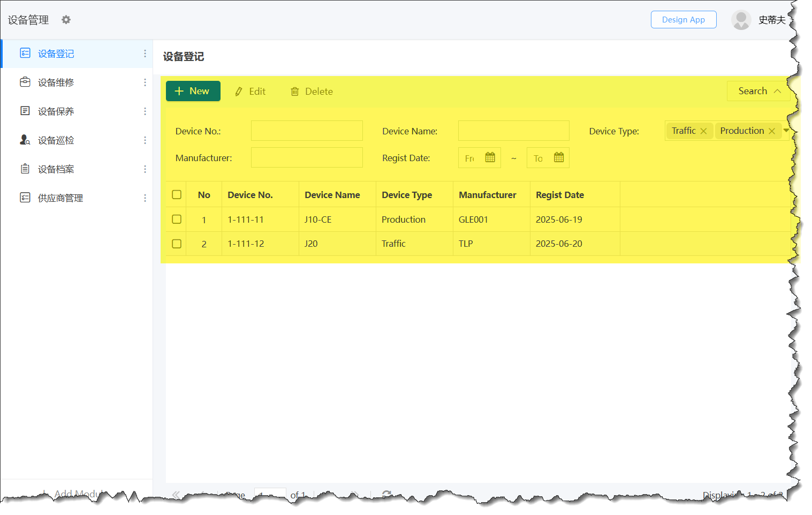Open the To date calendar picker
812x515 pixels.
pos(558,157)
